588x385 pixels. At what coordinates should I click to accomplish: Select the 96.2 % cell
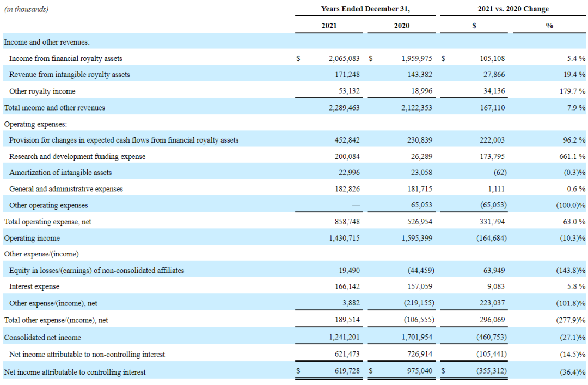click(574, 140)
